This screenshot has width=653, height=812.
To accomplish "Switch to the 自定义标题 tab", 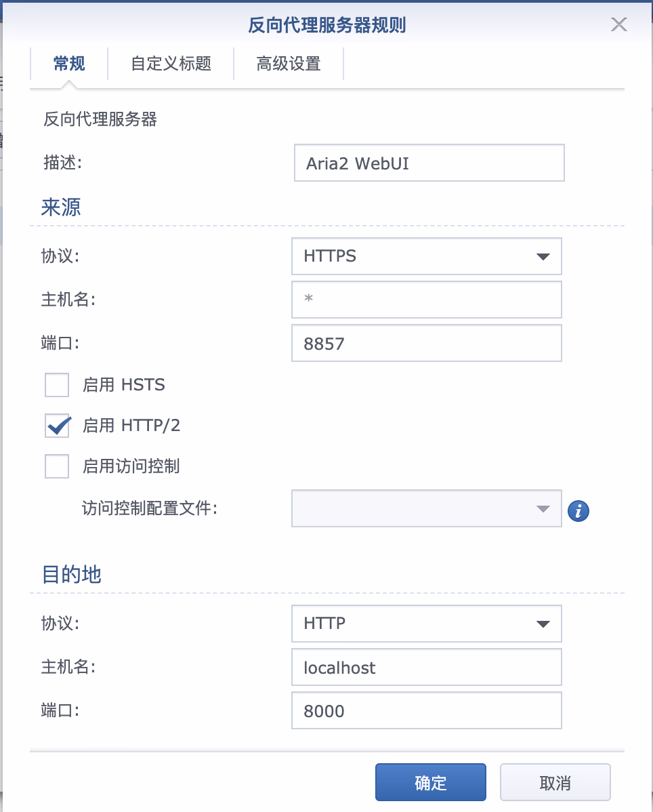I will pyautogui.click(x=171, y=64).
